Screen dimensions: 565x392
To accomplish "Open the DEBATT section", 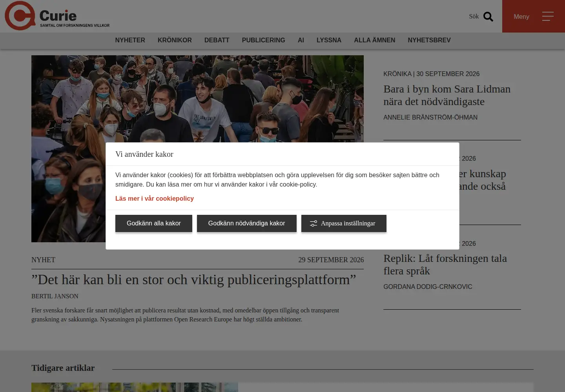I will [x=217, y=40].
